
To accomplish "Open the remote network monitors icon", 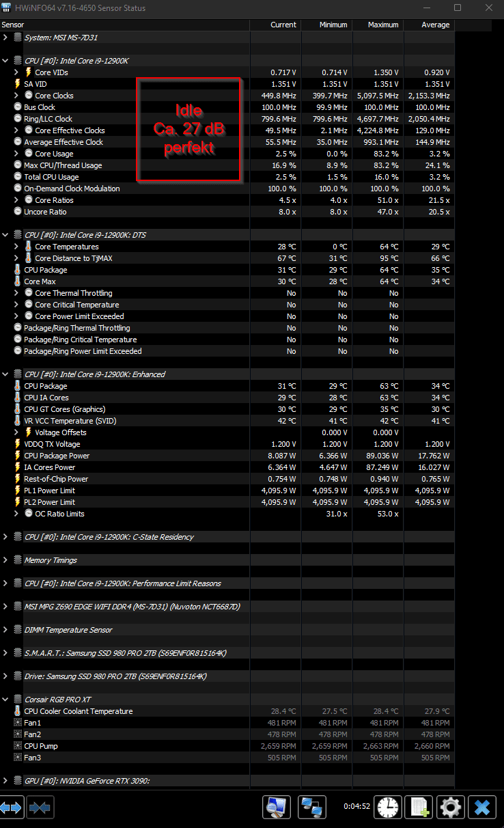I will pos(313,807).
